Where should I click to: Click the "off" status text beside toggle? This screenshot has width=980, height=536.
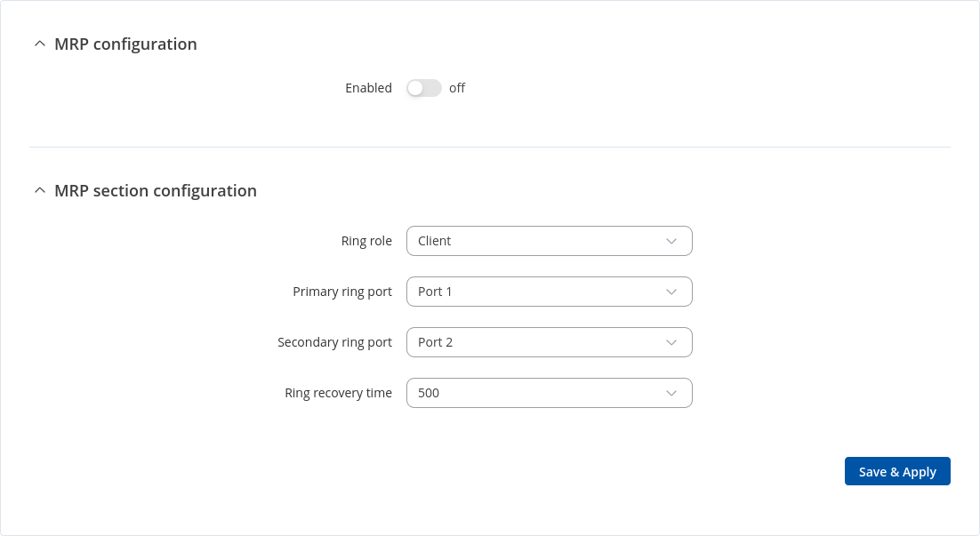pyautogui.click(x=457, y=88)
